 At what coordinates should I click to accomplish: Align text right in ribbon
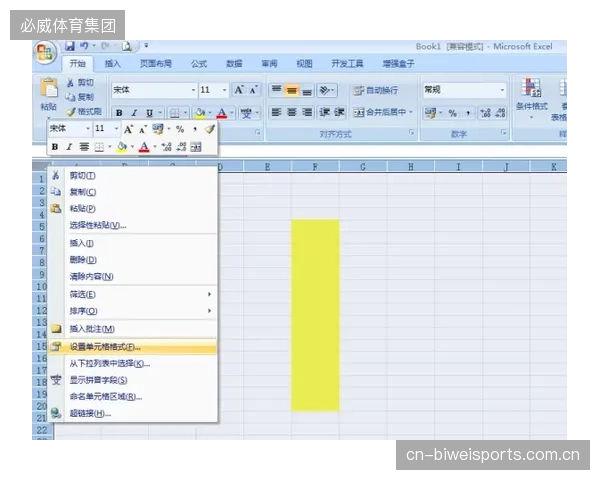tap(307, 112)
